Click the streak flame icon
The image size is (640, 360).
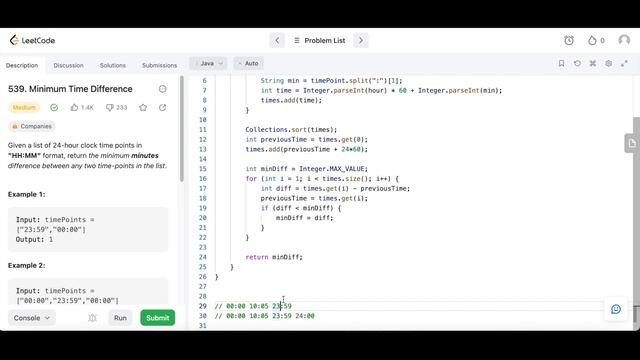click(x=592, y=40)
